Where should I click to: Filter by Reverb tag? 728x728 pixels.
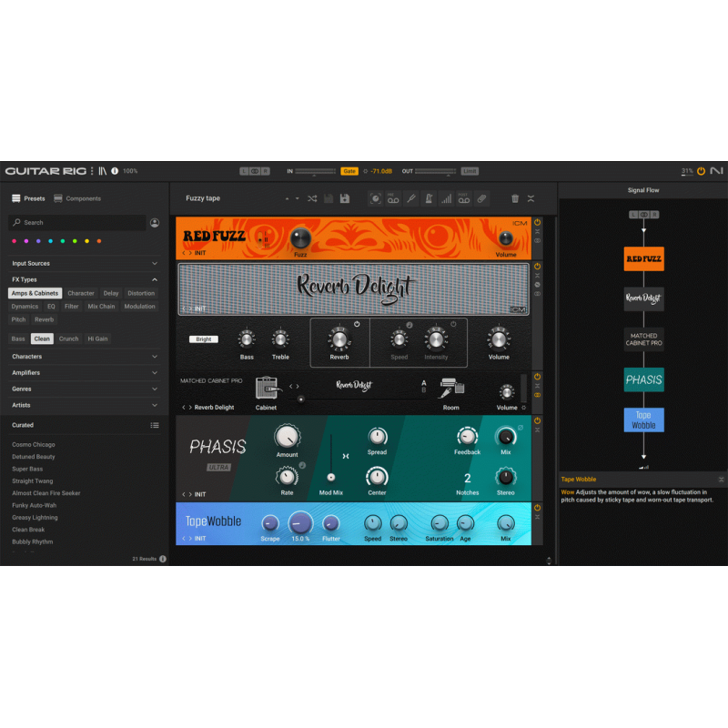click(44, 319)
